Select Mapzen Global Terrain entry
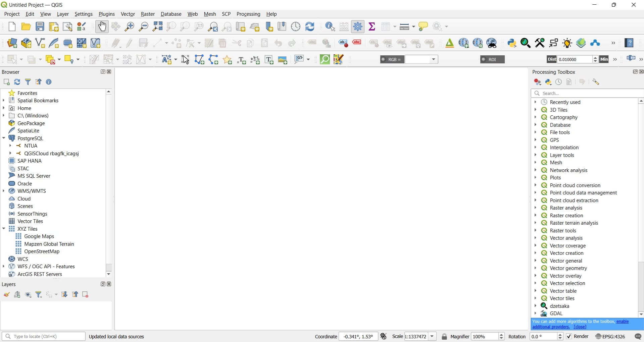The width and height of the screenshot is (644, 342). [x=49, y=244]
